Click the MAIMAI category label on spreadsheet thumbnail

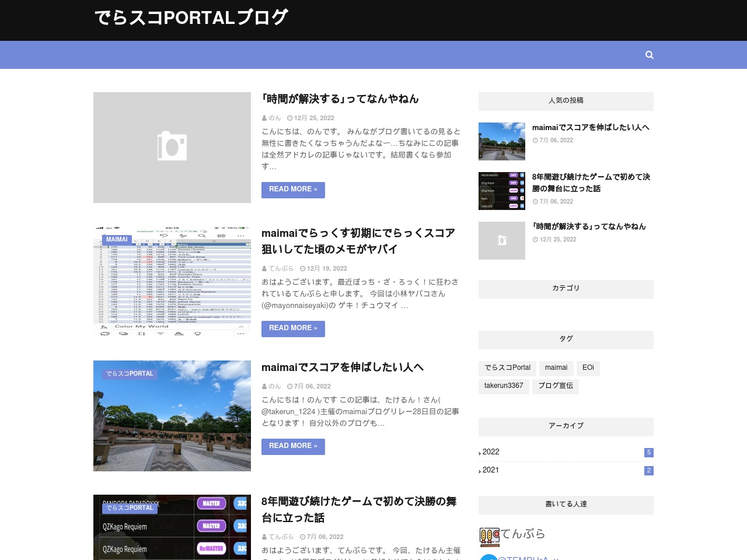[117, 240]
